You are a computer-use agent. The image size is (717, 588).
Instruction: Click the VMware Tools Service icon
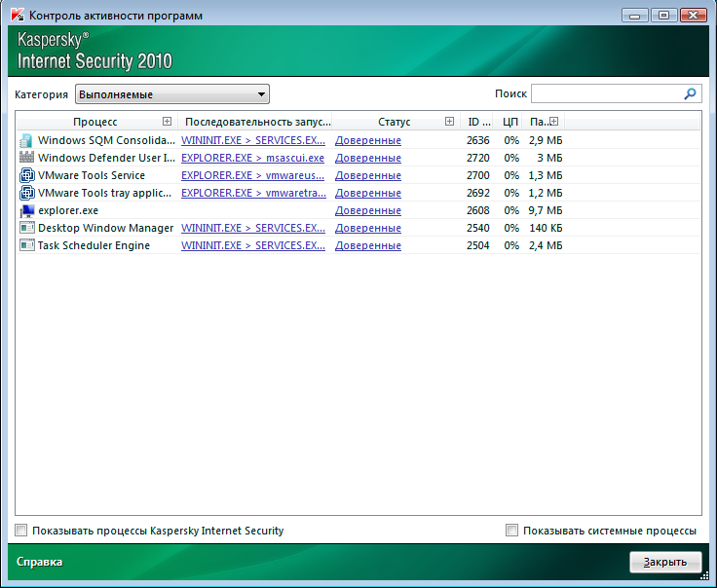26,175
